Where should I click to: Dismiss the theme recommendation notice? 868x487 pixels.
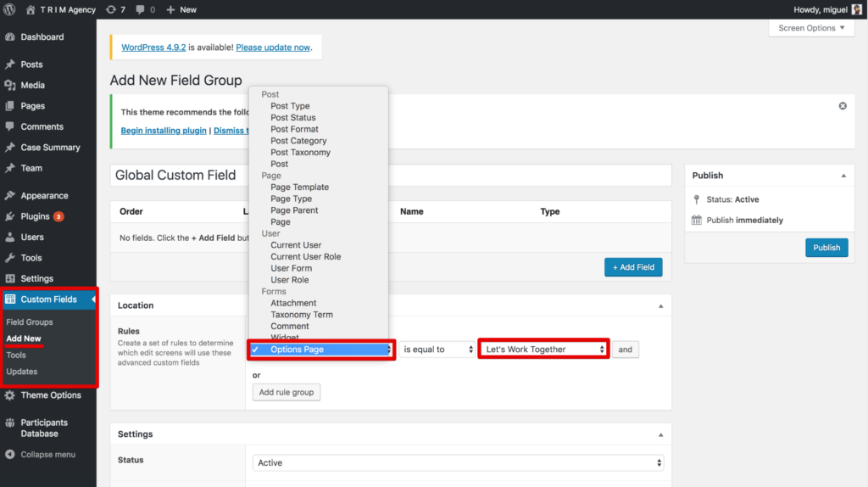[x=843, y=106]
